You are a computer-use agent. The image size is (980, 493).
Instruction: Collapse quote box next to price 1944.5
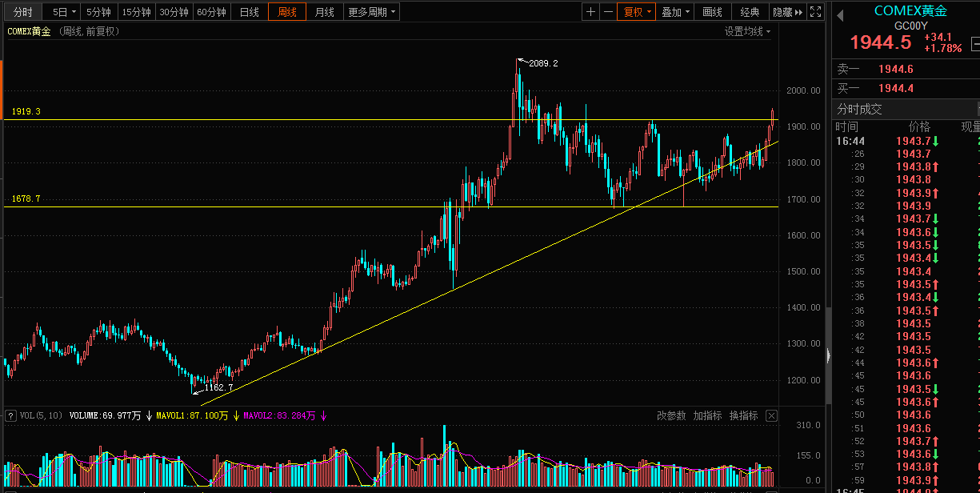coord(975,43)
